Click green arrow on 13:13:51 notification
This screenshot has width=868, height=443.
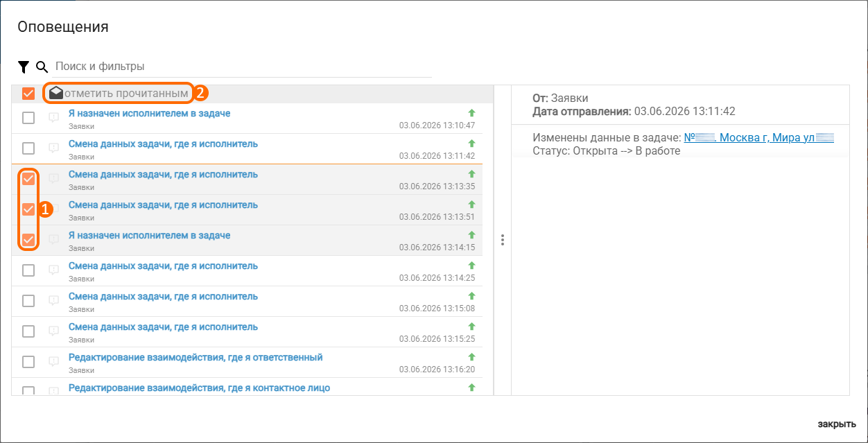tap(471, 204)
